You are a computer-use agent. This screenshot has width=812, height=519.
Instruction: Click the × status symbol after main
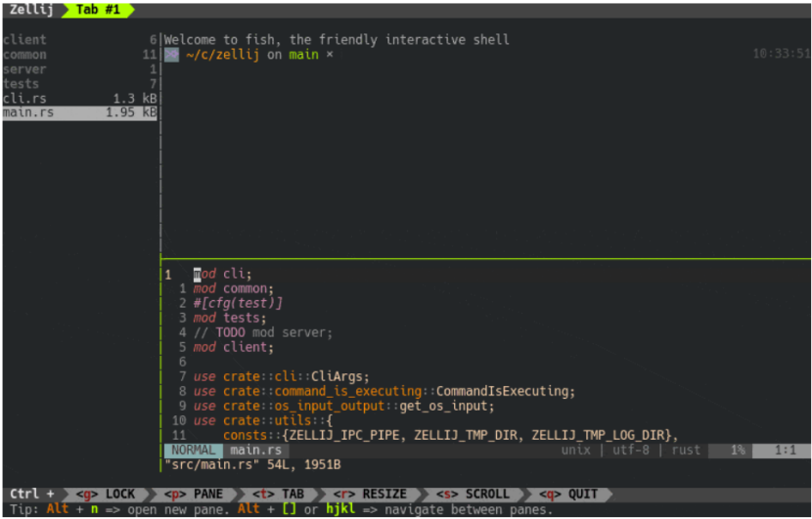tap(330, 55)
